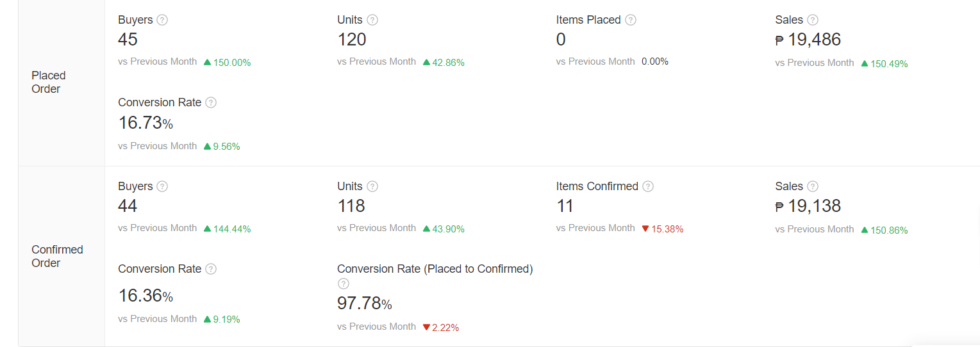Click help icon beside Placed Order Conversion Rate
The height and width of the screenshot is (347, 980).
click(x=211, y=102)
